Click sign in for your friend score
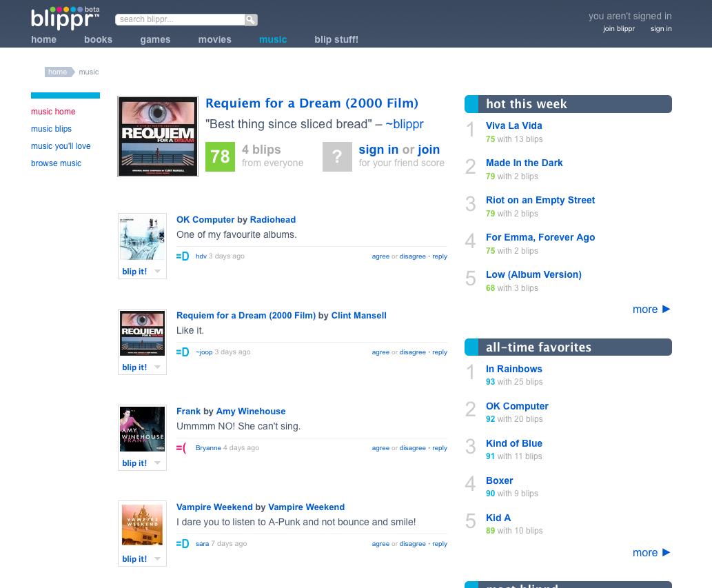The height and width of the screenshot is (588, 712). tap(378, 150)
